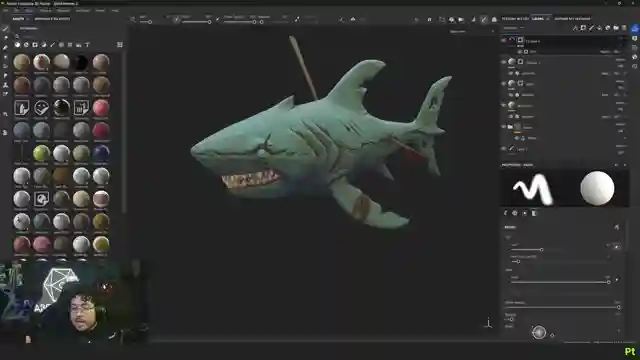Open blend mode dropdown of fourth layer effect

pos(606,117)
